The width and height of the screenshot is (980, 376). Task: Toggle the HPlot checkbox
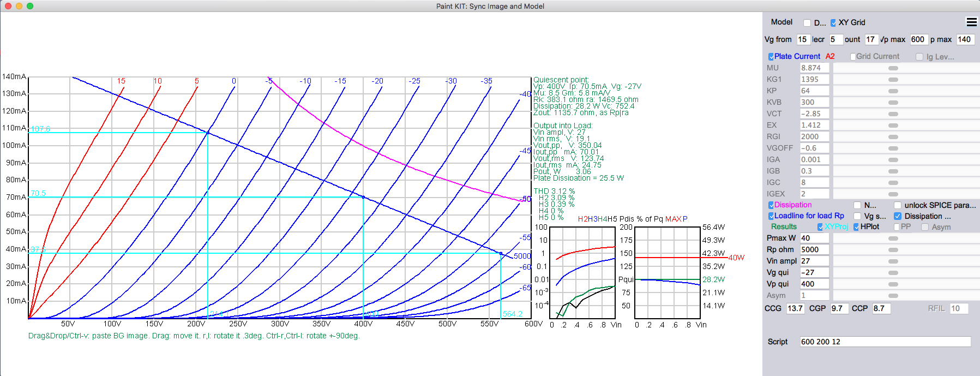[856, 227]
